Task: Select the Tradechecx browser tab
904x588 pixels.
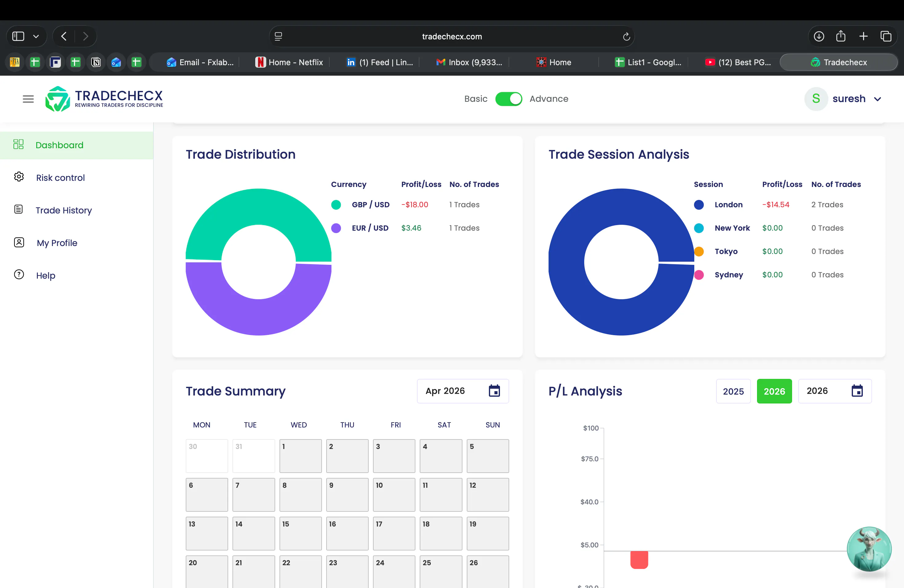Action: tap(839, 62)
